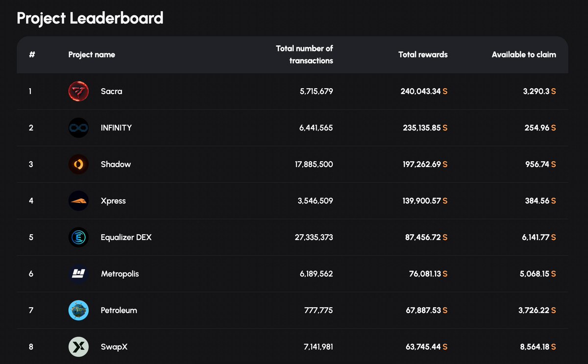Click Equalizer DEX transaction count 27,335,373
Screen dimensions: 588x364
[314, 237]
